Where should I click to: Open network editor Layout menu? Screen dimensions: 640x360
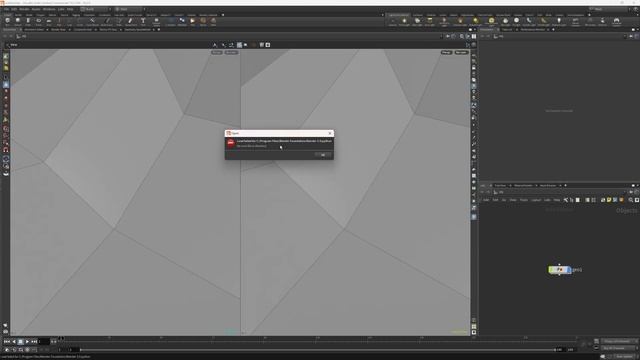coord(536,200)
